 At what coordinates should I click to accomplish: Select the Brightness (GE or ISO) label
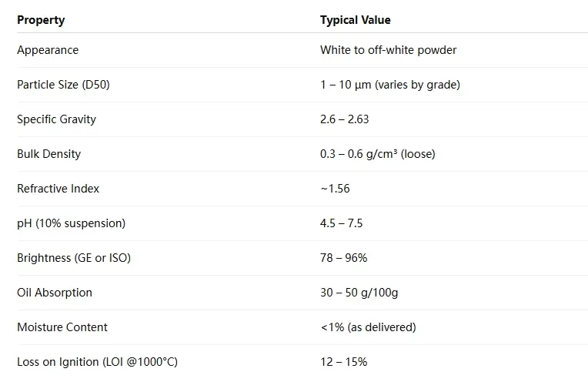[x=74, y=258]
